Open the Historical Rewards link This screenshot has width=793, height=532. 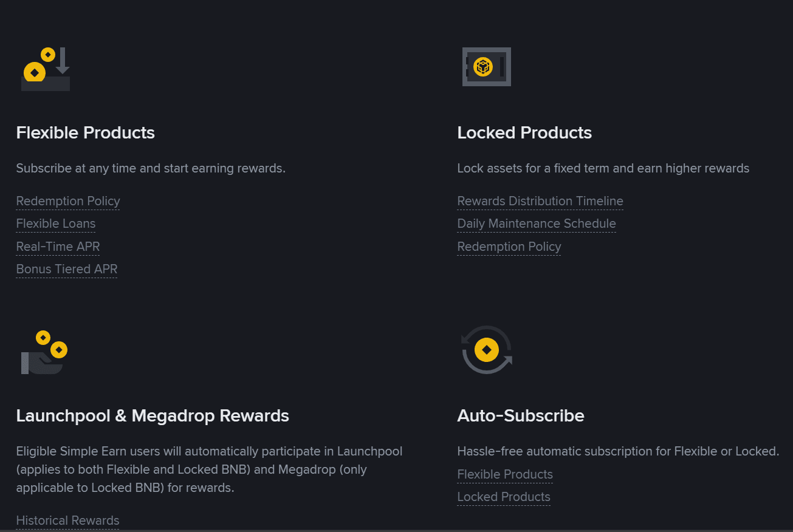[x=68, y=520]
